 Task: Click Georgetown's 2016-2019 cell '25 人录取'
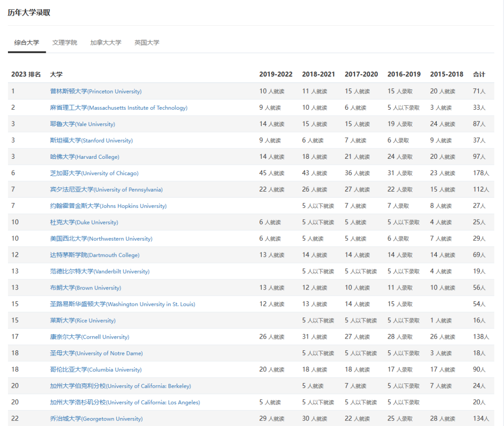click(400, 419)
